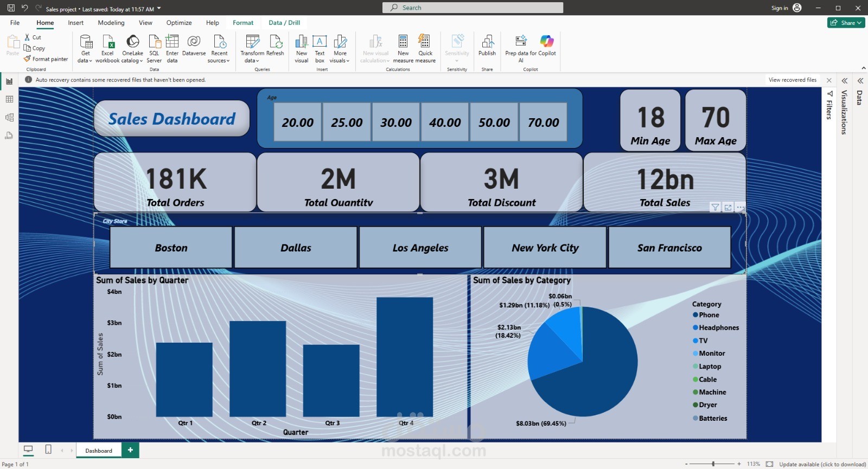868x469 pixels.
Task: Select the New York City slicer tile
Action: (x=545, y=248)
